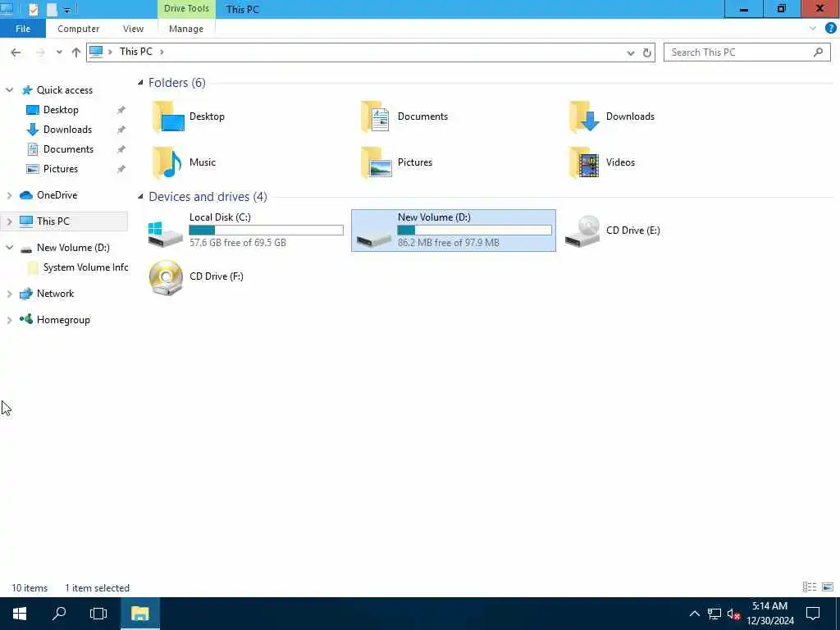Open System Volume Information folder in sidebar
Screen dimensions: 840x630
85,267
